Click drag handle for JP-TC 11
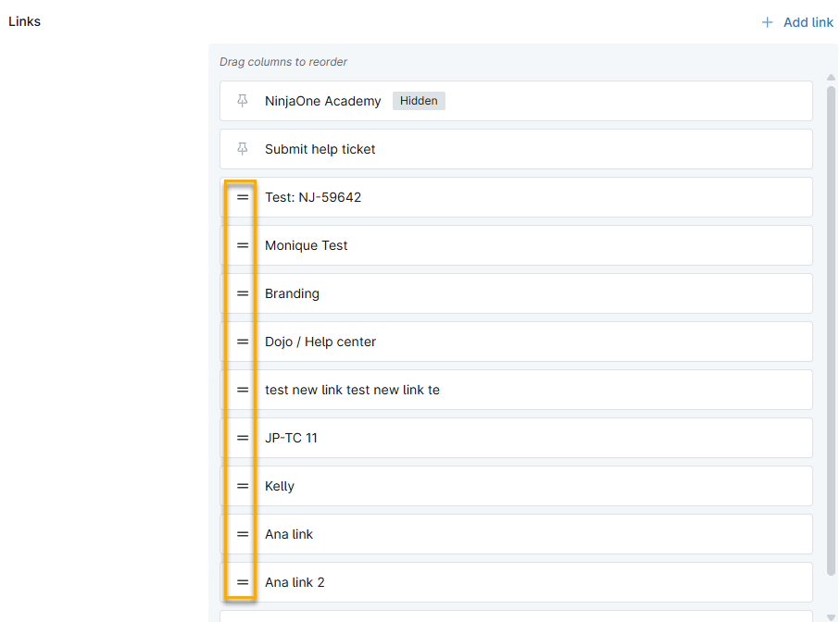 [243, 438]
